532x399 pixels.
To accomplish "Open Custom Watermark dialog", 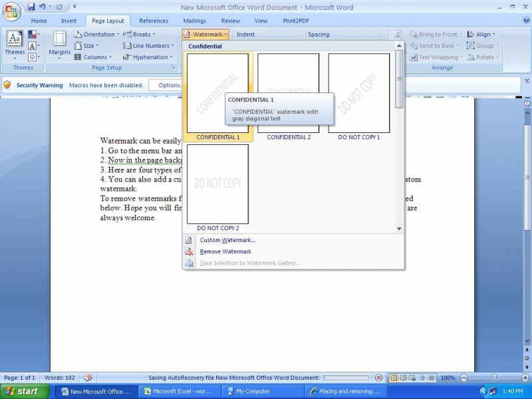I will click(227, 240).
